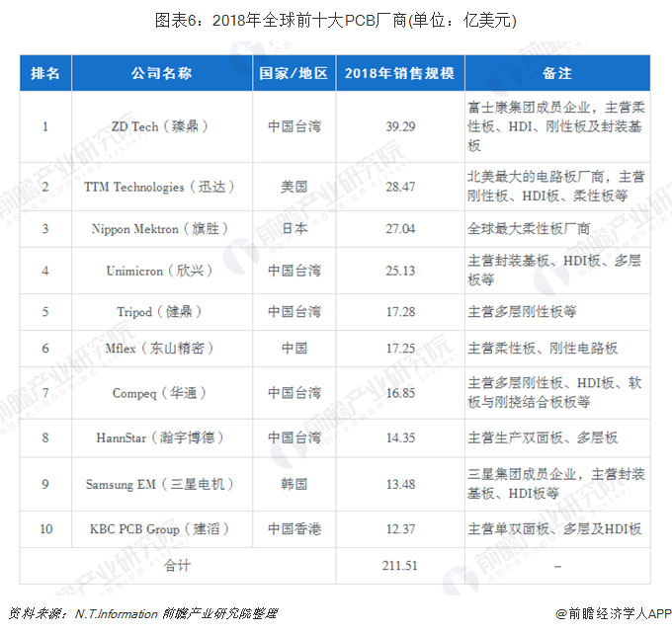This screenshot has height=634, width=672.
Task: Click the '韩国' region cell
Action: (294, 484)
